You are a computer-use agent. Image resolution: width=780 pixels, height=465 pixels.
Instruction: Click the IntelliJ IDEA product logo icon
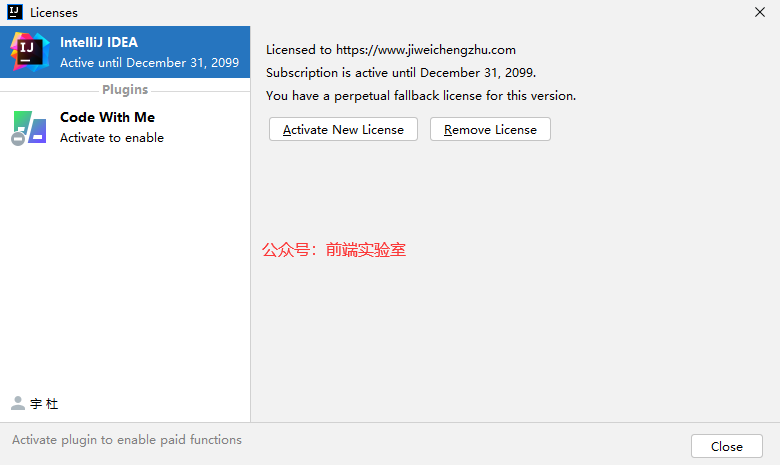pyautogui.click(x=30, y=52)
